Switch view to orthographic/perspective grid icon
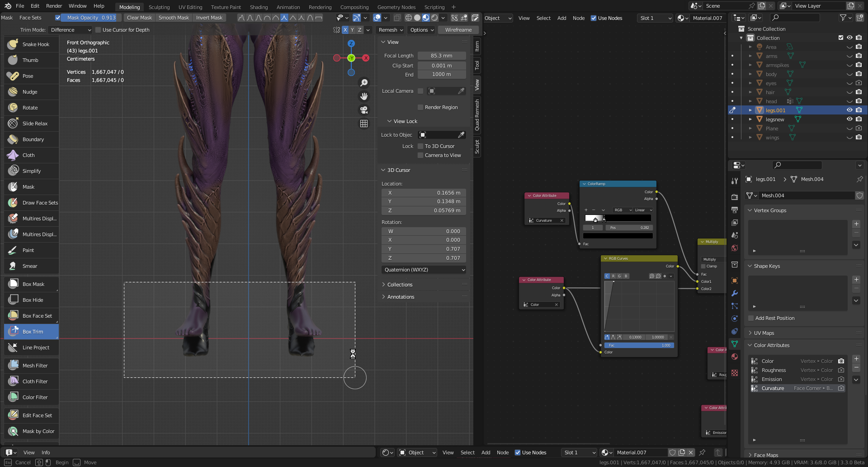Screen dimensions: 868x467 coord(364,124)
